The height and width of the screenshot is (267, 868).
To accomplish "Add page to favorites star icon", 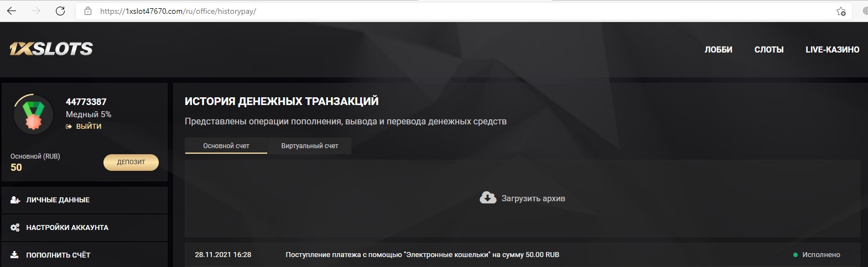I will (841, 11).
